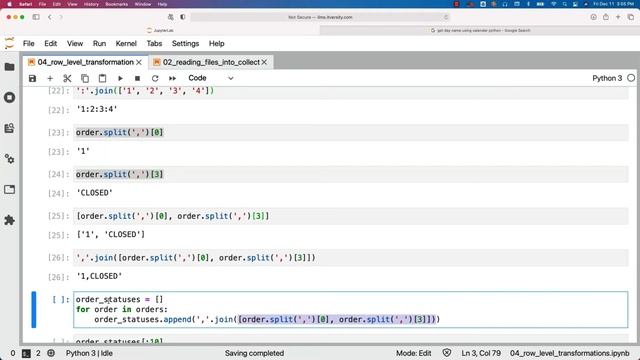The image size is (640, 360).
Task: Open the cell type Code dropdown
Action: tap(211, 78)
